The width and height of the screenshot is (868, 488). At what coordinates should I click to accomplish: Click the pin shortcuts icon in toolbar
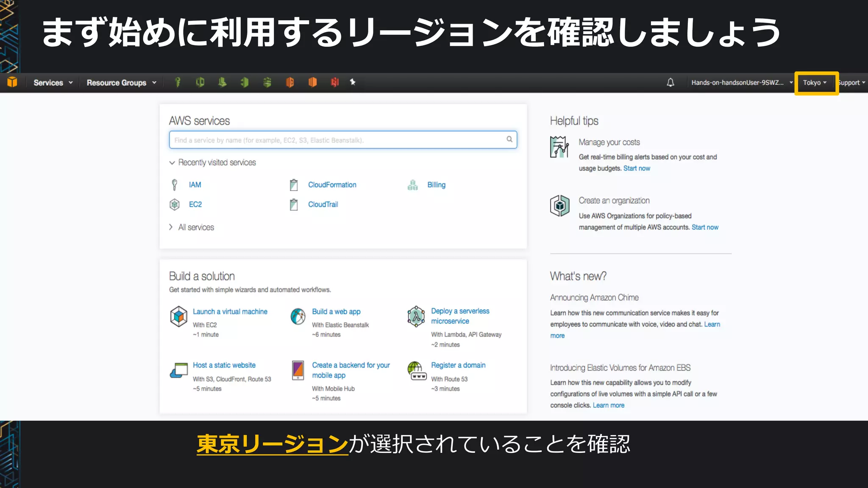click(353, 82)
